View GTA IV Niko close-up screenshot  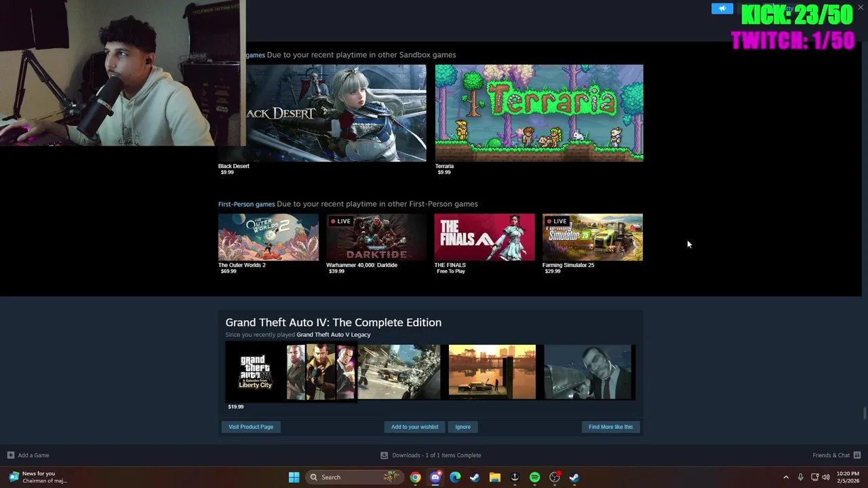tap(589, 372)
